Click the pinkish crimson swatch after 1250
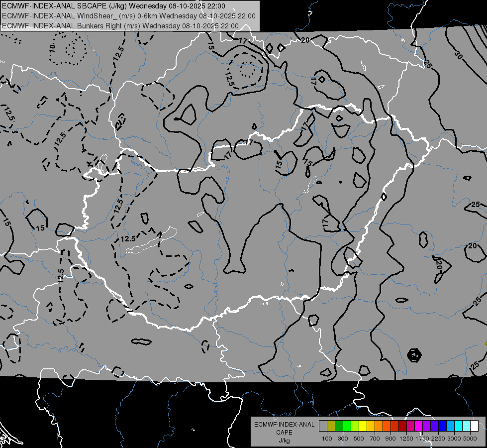Screen dimensions: 487x448 (x=410, y=426)
